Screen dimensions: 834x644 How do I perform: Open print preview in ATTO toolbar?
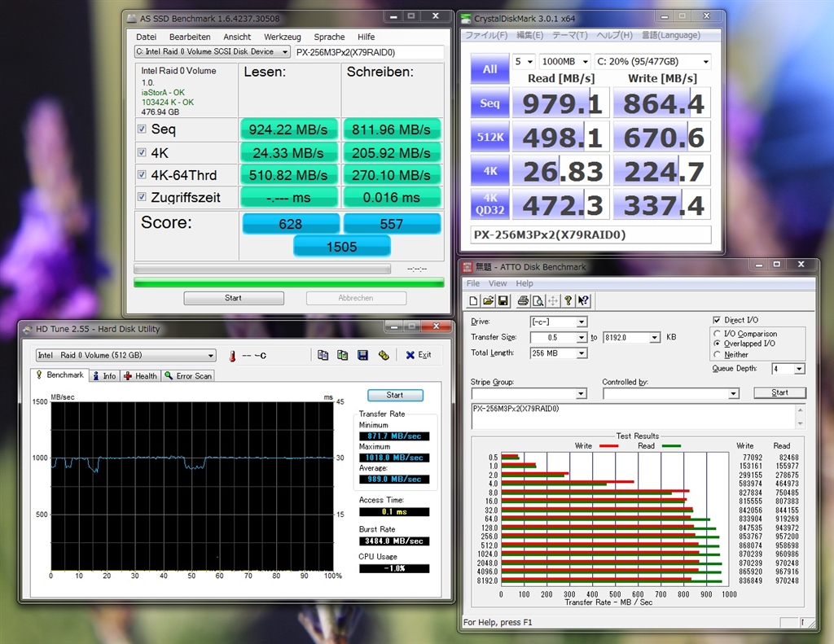coord(538,301)
